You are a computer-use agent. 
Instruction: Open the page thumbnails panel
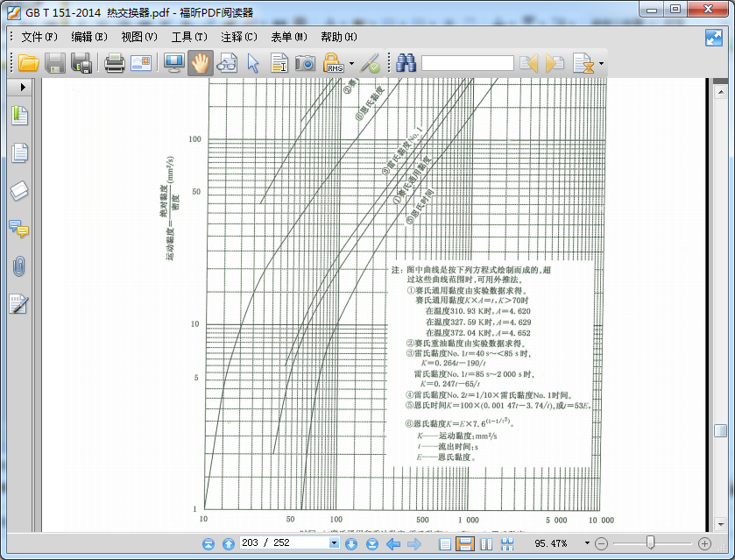click(x=19, y=152)
